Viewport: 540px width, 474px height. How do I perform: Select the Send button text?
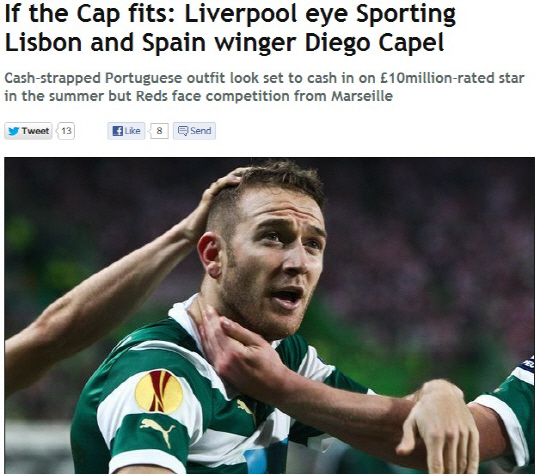pos(201,131)
